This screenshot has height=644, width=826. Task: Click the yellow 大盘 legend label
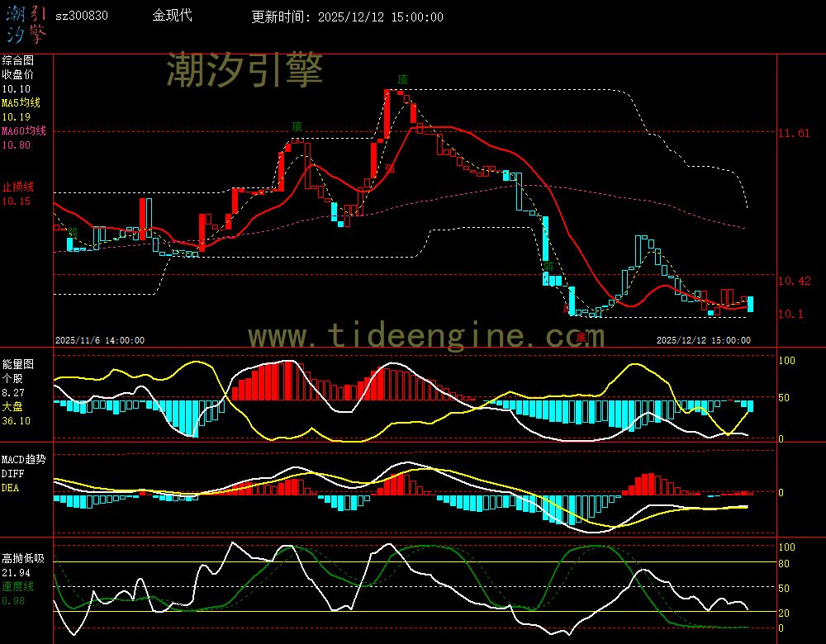pos(12,406)
